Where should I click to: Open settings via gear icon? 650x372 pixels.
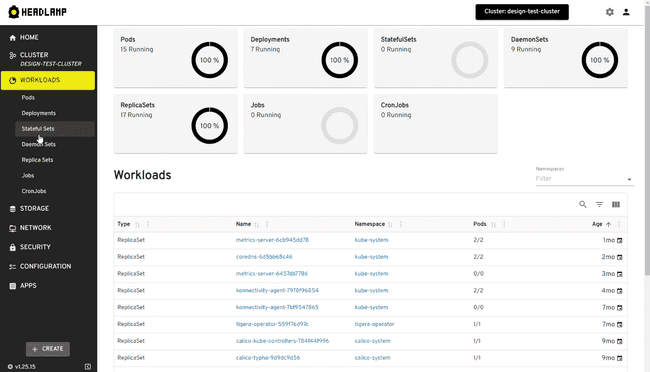click(x=609, y=12)
